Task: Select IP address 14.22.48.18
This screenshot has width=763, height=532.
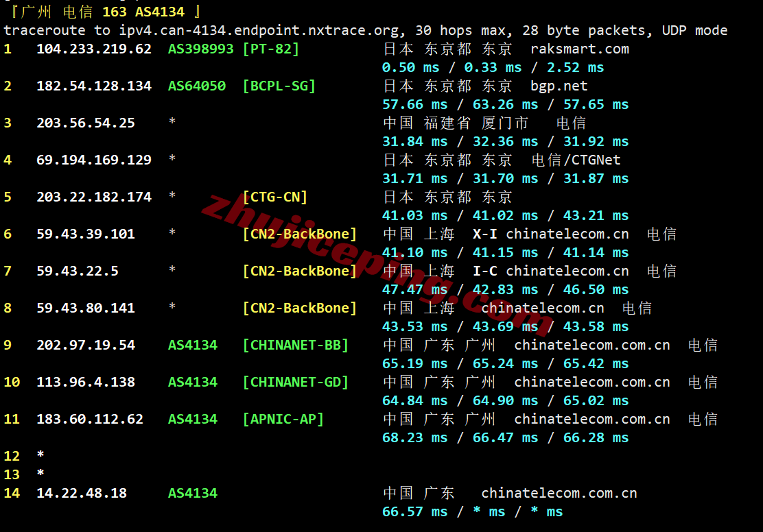Action: (82, 493)
